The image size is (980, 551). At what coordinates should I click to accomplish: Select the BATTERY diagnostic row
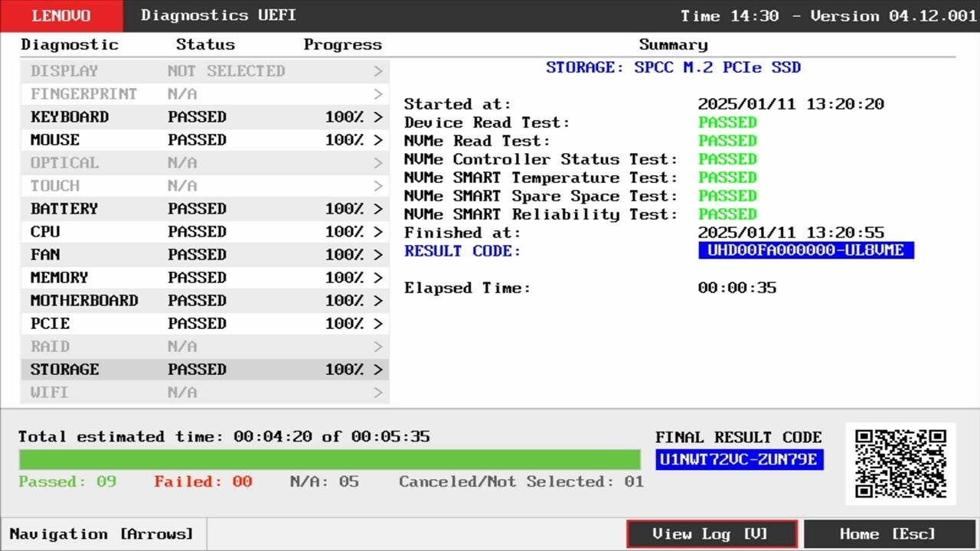(205, 209)
